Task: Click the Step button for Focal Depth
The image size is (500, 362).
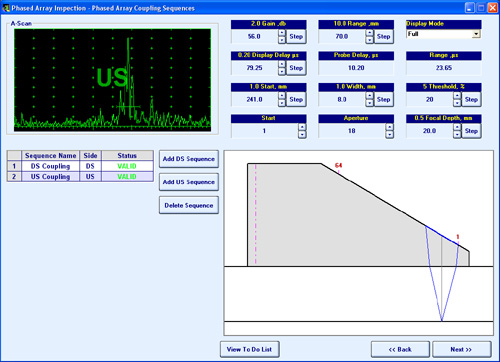Action: (471, 131)
